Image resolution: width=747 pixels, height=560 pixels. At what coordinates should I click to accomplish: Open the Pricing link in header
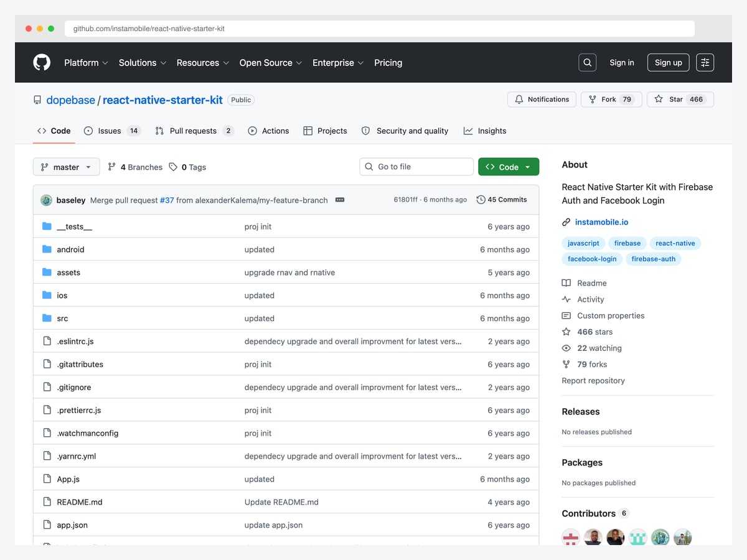coord(388,63)
